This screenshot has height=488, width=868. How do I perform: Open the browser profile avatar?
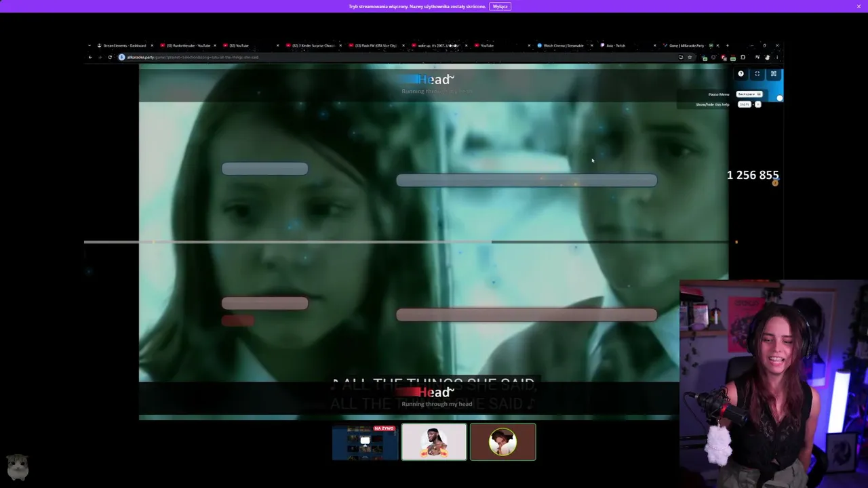(x=767, y=57)
